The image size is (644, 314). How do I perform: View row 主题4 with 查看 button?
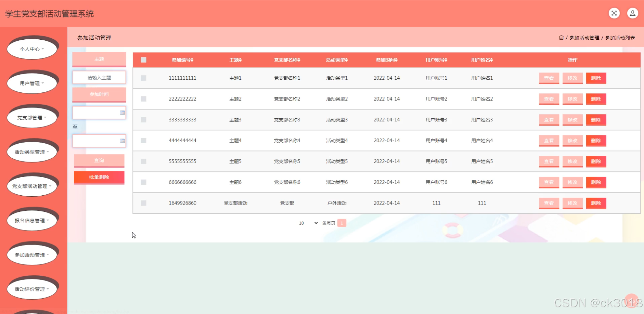point(549,141)
